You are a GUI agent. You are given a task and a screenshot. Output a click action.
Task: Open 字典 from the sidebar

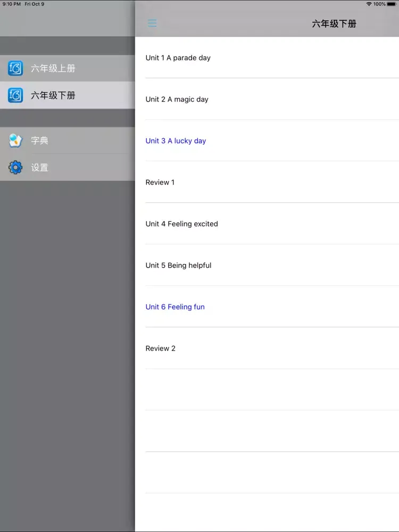(68, 140)
